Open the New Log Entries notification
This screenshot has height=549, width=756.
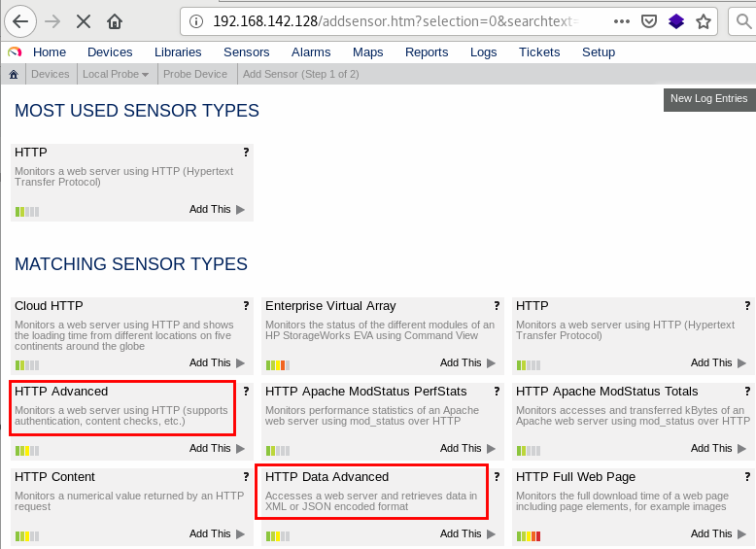pos(708,98)
